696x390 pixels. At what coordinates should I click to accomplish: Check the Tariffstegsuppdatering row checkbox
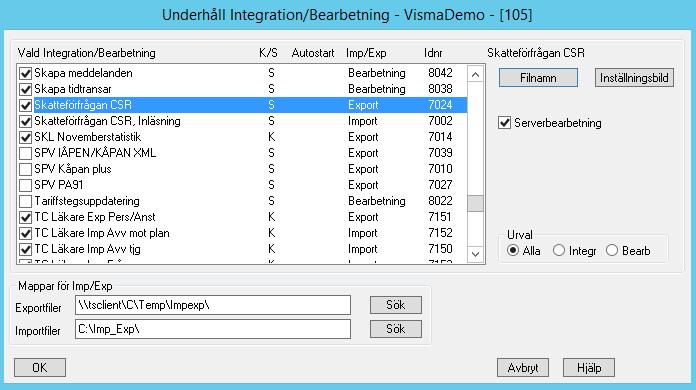(x=25, y=201)
